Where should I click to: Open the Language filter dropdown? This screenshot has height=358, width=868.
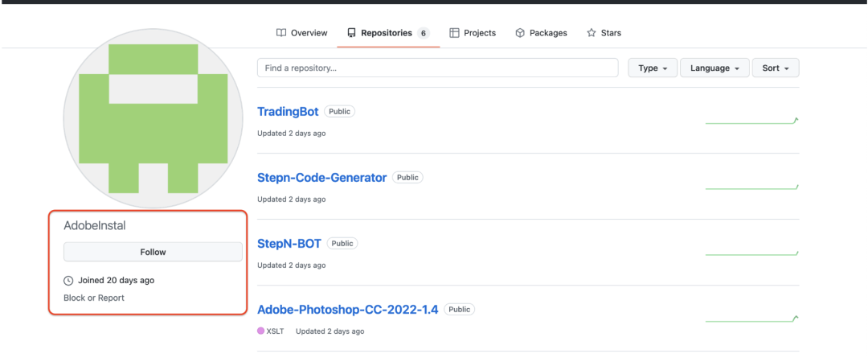pyautogui.click(x=714, y=68)
